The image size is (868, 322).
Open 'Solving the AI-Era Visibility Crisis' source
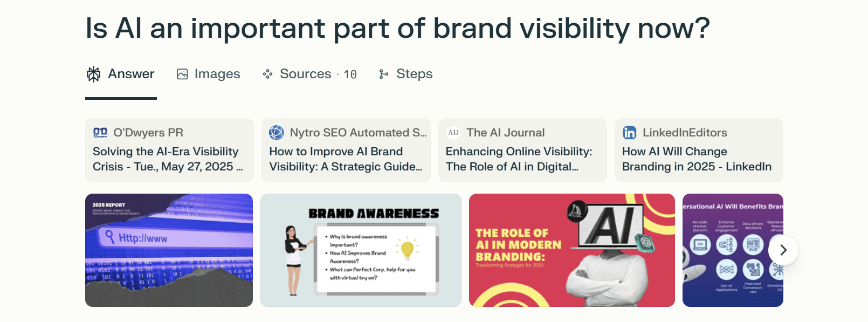pyautogui.click(x=168, y=159)
